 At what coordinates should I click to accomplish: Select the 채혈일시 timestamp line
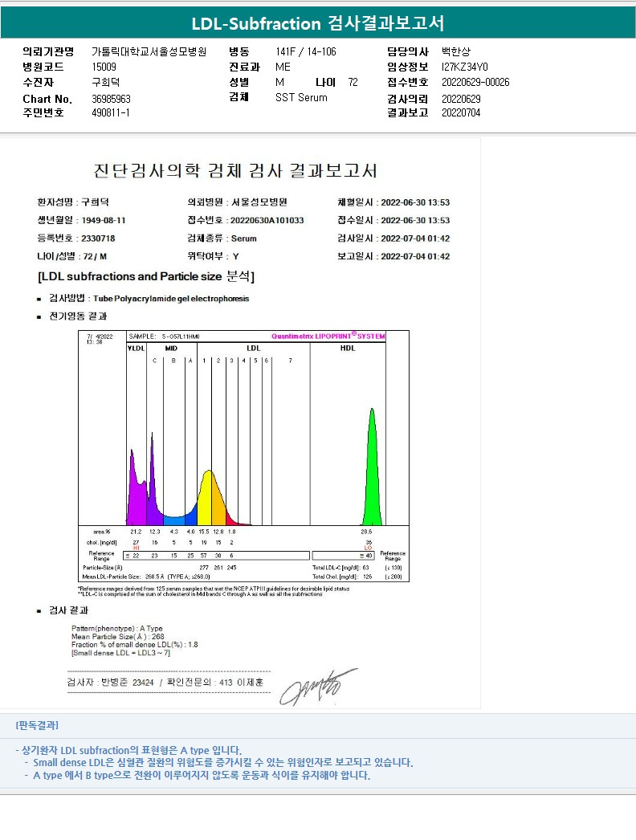point(393,202)
